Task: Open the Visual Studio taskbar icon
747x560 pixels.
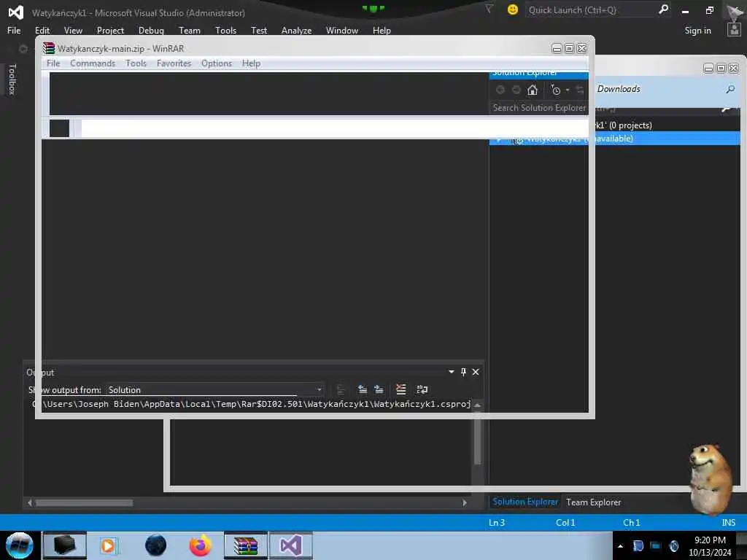Action: tap(290, 545)
